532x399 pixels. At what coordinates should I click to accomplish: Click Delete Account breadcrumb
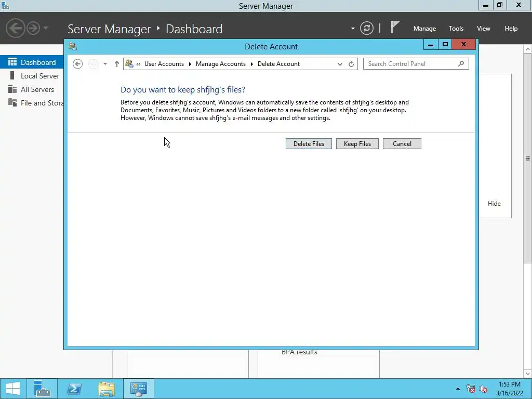[278, 64]
